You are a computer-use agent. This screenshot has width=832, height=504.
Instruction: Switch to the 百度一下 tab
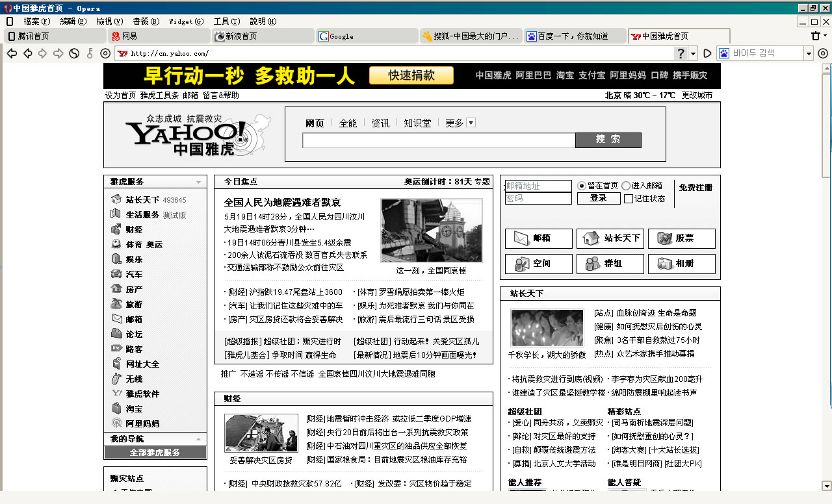coord(575,36)
